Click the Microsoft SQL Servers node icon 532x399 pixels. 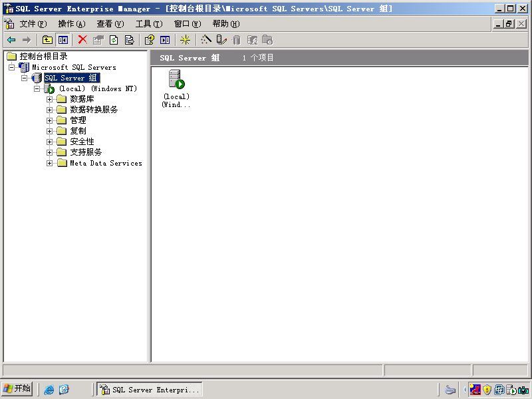[x=24, y=67]
